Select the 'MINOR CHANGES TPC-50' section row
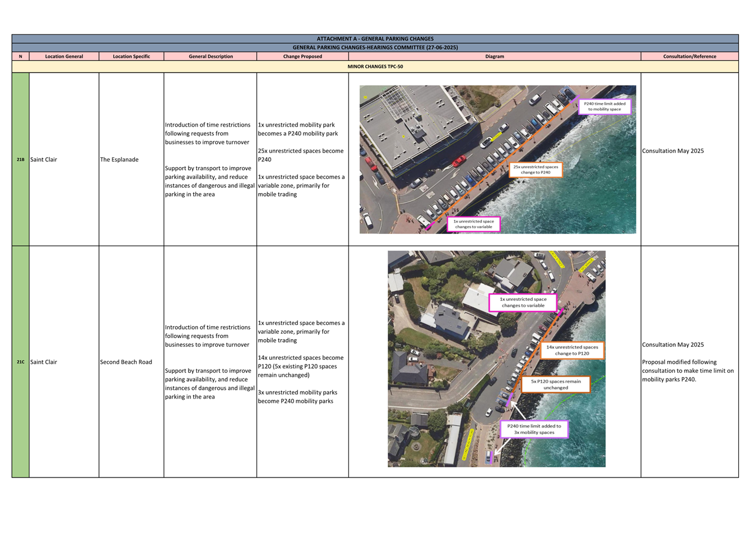756x534 pixels. click(x=375, y=67)
